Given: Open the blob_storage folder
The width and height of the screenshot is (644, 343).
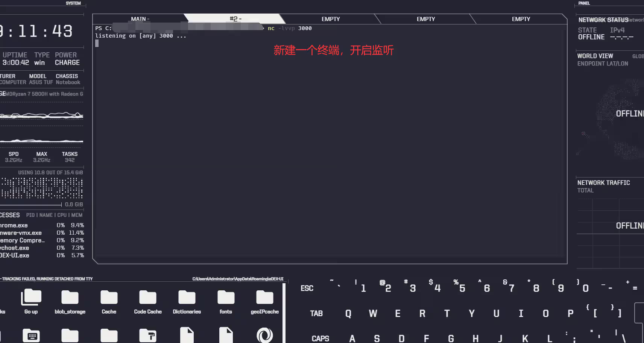Looking at the screenshot, I should click(x=70, y=299).
